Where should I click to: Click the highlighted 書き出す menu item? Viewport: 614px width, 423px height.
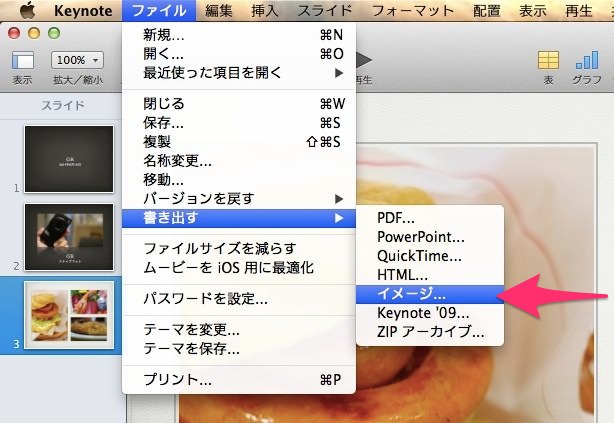239,218
